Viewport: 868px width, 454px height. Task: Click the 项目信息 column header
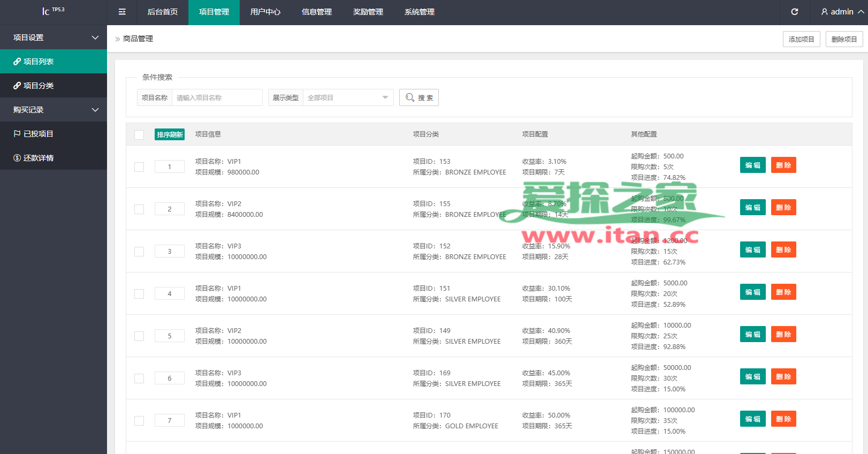pos(208,134)
